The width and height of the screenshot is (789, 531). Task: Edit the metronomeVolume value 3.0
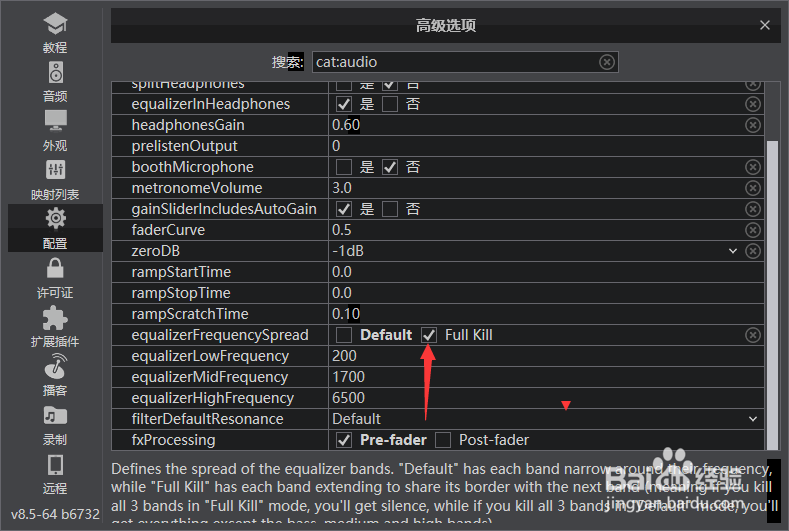[x=342, y=188]
